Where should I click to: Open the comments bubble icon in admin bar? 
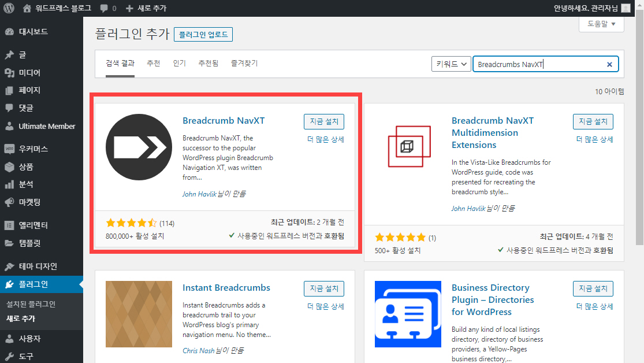pyautogui.click(x=104, y=8)
